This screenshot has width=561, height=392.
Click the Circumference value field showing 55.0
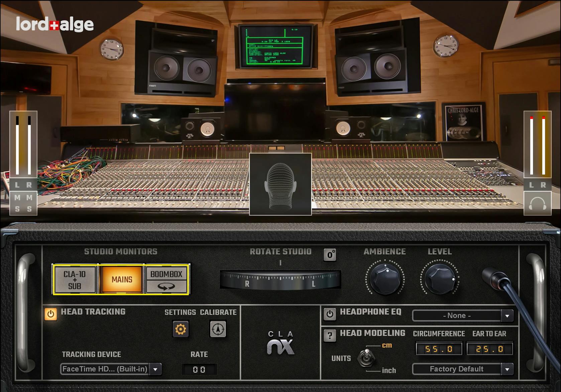click(x=438, y=349)
